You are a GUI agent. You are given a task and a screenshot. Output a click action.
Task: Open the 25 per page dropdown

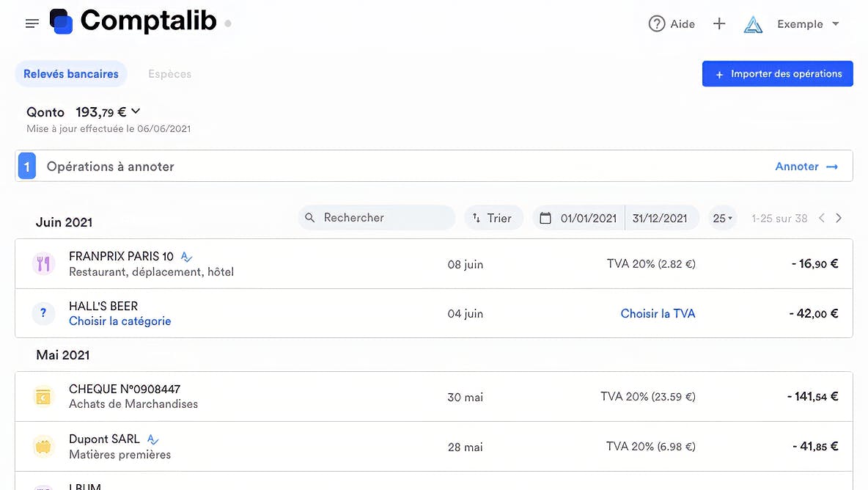722,218
